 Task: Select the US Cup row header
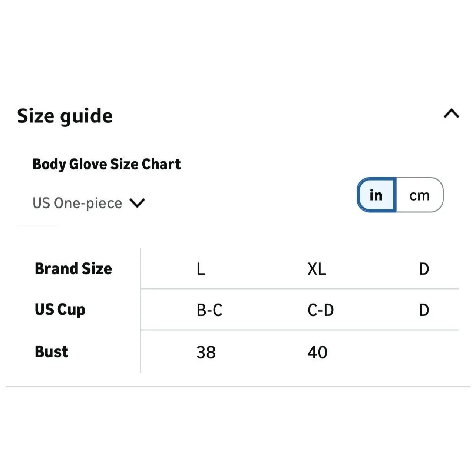pos(60,310)
